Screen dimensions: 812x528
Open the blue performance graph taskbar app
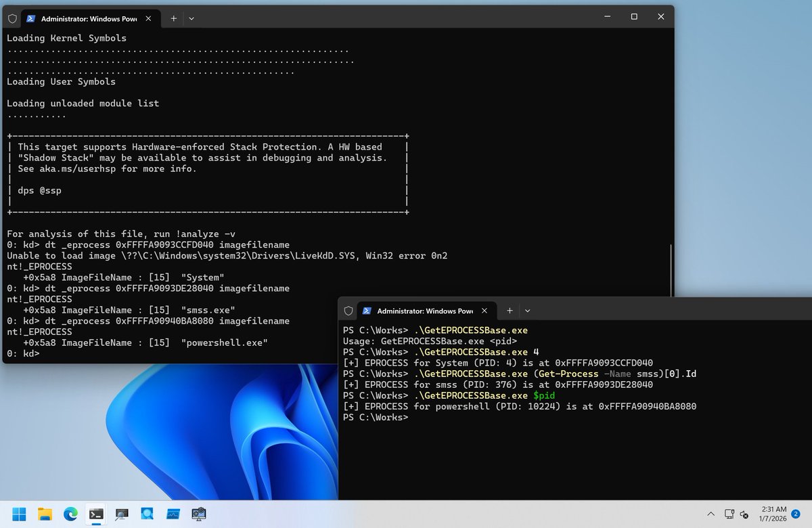173,514
